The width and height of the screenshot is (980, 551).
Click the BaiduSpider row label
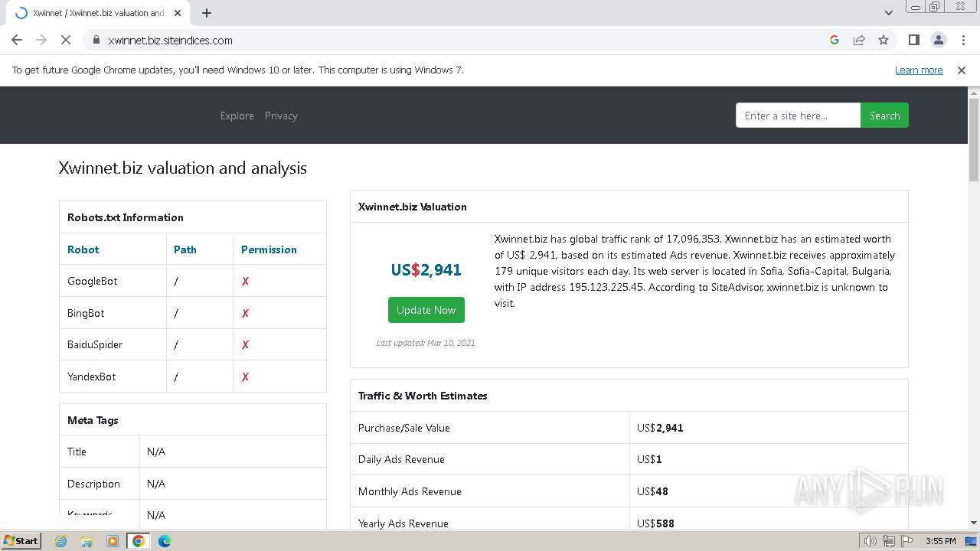coord(95,344)
